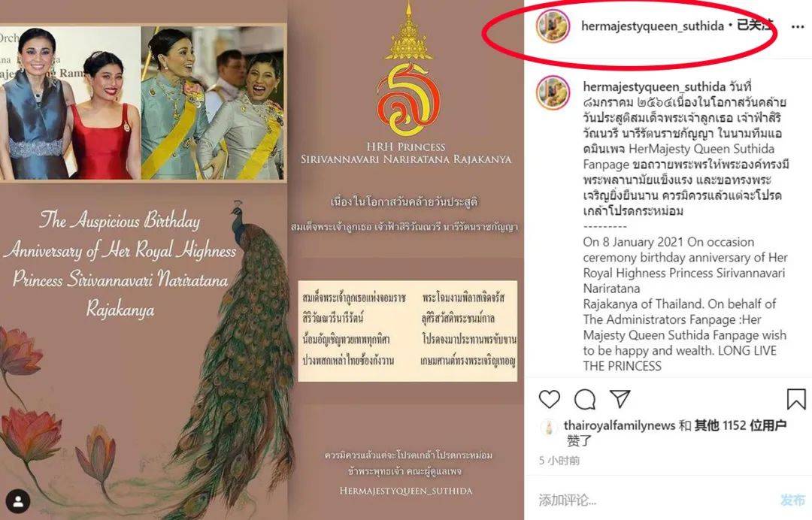Open header profile avatar of hermajestyqueen_suthida
The width and height of the screenshot is (812, 520).
point(553,26)
